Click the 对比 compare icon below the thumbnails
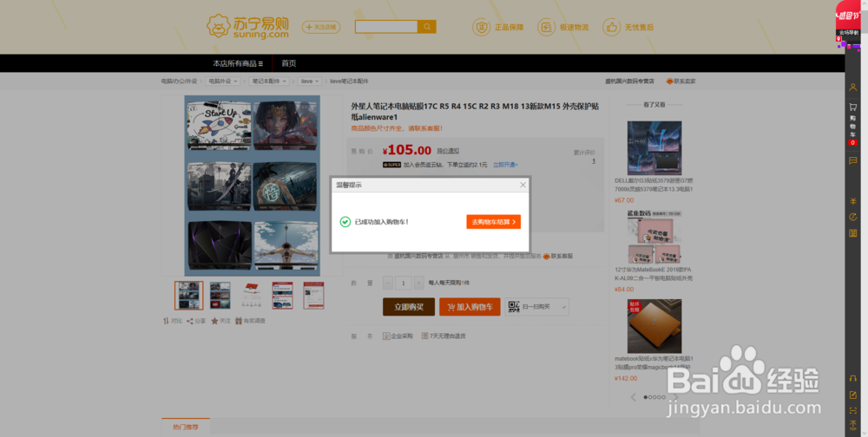This screenshot has height=437, width=868. 166,321
